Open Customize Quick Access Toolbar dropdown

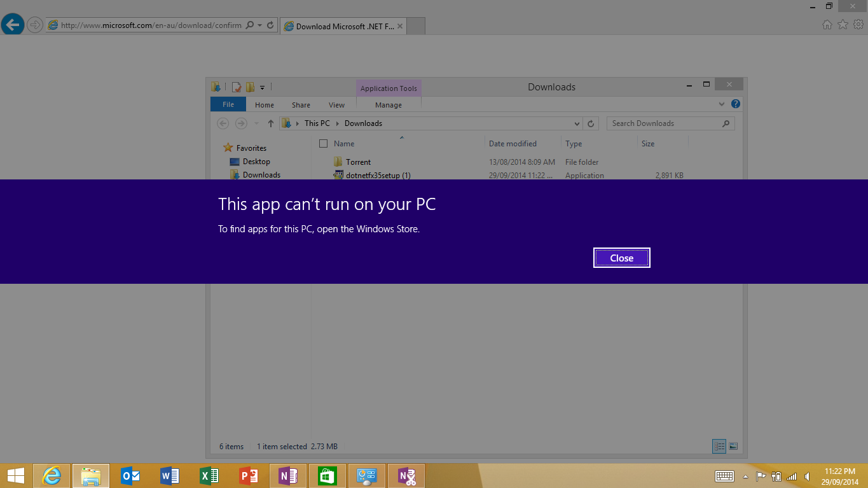pyautogui.click(x=262, y=87)
